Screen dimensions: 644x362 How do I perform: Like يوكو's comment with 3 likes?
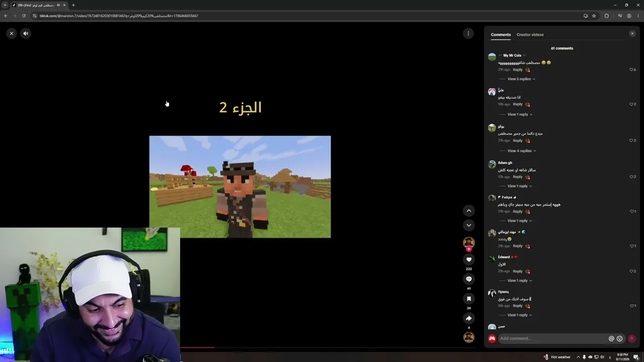click(631, 140)
